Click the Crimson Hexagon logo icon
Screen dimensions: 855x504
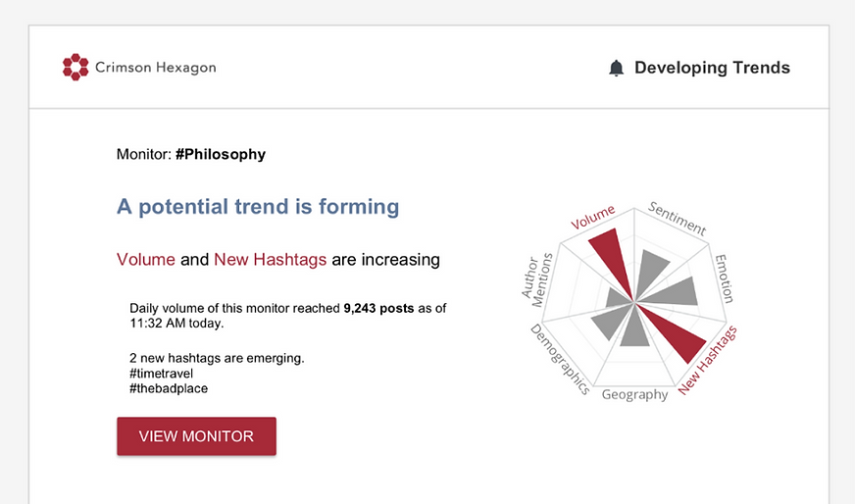click(x=75, y=67)
